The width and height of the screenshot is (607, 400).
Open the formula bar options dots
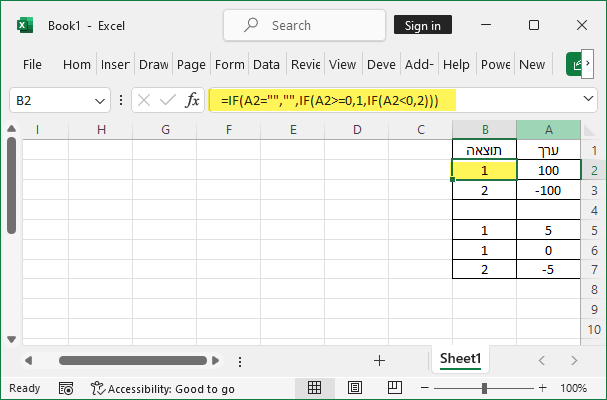[121, 101]
